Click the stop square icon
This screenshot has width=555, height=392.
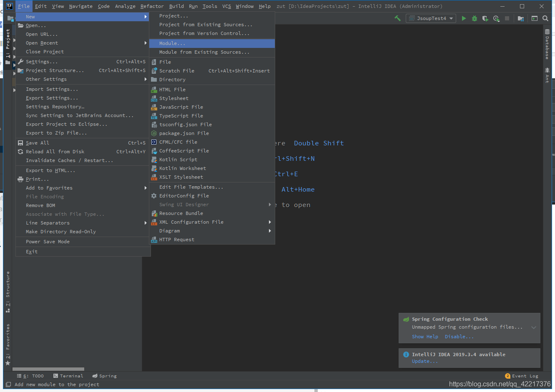tap(507, 18)
